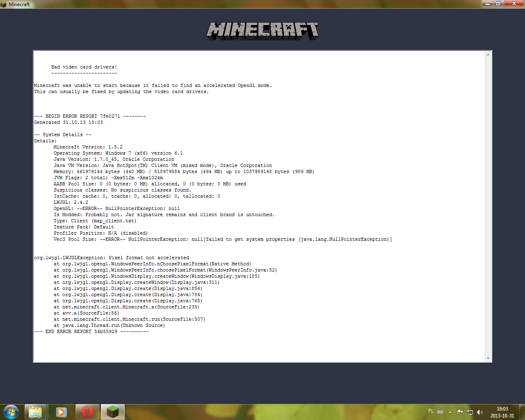Click the 'Display.java:765' stack line
Screen dimensions: 525x420
pos(128,301)
